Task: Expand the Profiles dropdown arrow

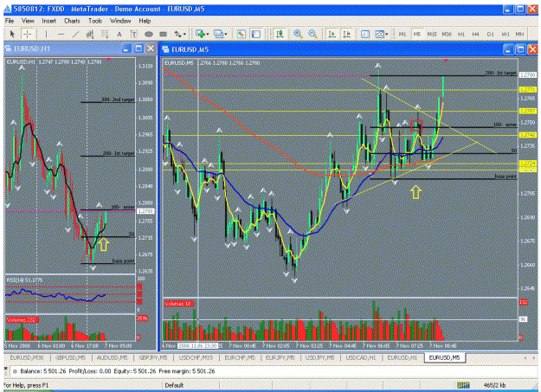Action: [226, 34]
